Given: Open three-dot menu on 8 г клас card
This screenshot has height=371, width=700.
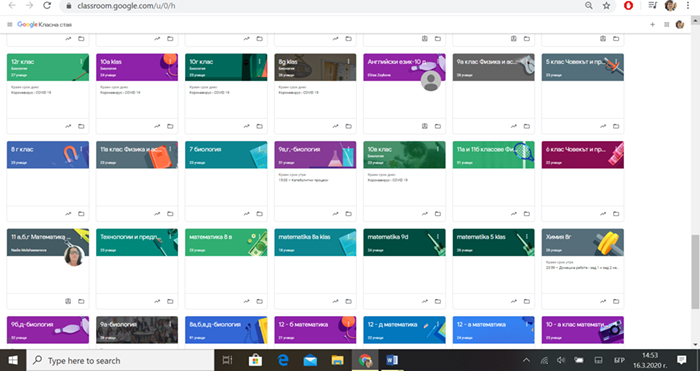Looking at the screenshot, I should pyautogui.click(x=81, y=149).
